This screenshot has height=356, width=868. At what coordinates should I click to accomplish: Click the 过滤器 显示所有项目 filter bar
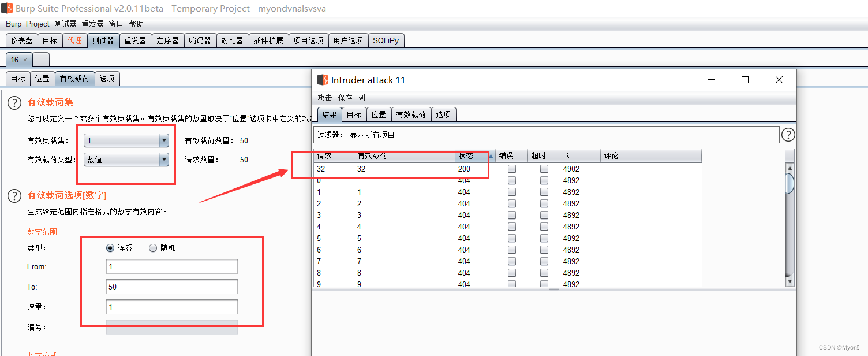pyautogui.click(x=546, y=135)
